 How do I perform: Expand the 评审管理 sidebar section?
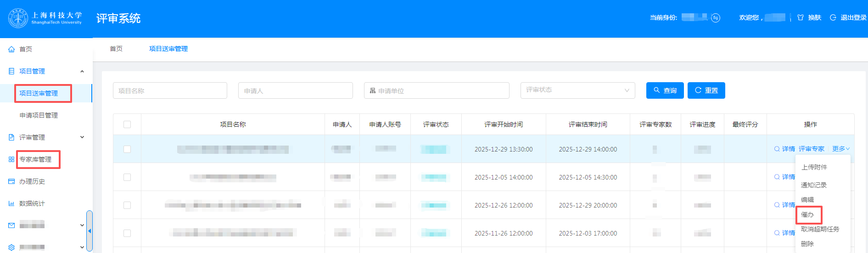[x=82, y=137]
